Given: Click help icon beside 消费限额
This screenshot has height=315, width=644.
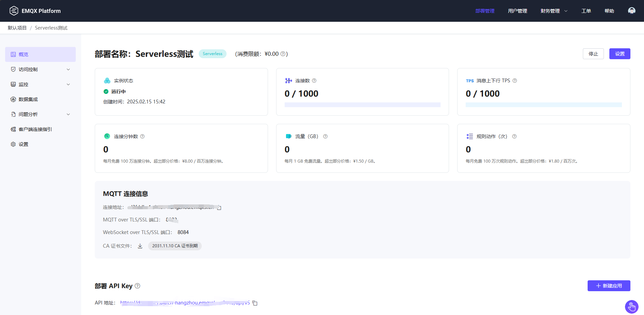Looking at the screenshot, I should coord(283,54).
